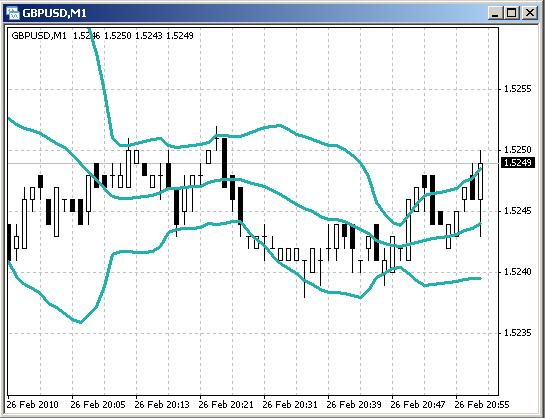The height and width of the screenshot is (418, 545).
Task: Click the GBPUSD,M1 OHLC info text
Action: [103, 35]
